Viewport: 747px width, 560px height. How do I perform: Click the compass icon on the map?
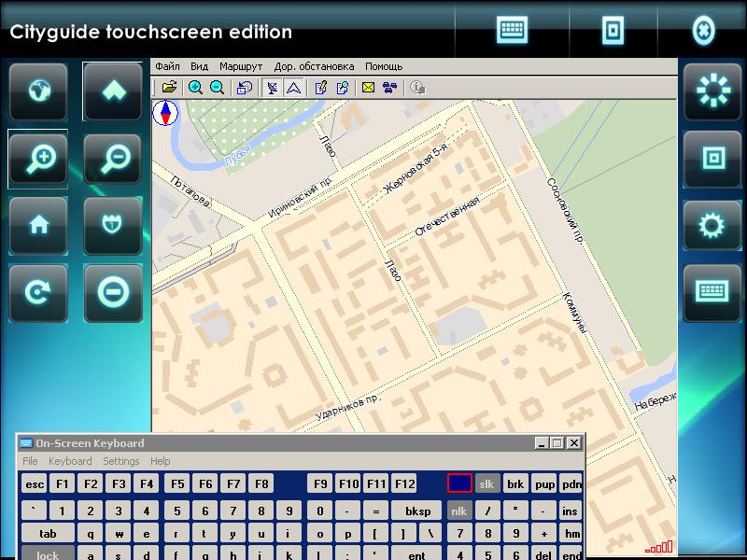[x=165, y=114]
